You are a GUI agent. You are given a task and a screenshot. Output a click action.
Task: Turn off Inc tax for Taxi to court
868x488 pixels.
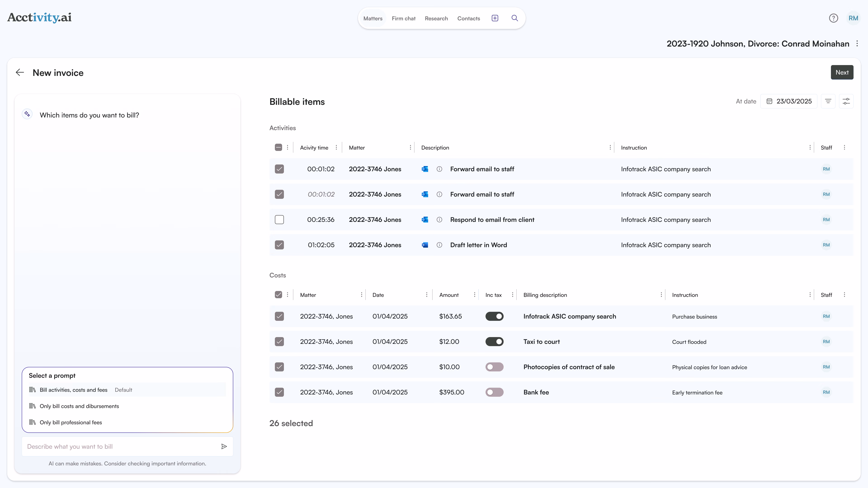pos(494,342)
